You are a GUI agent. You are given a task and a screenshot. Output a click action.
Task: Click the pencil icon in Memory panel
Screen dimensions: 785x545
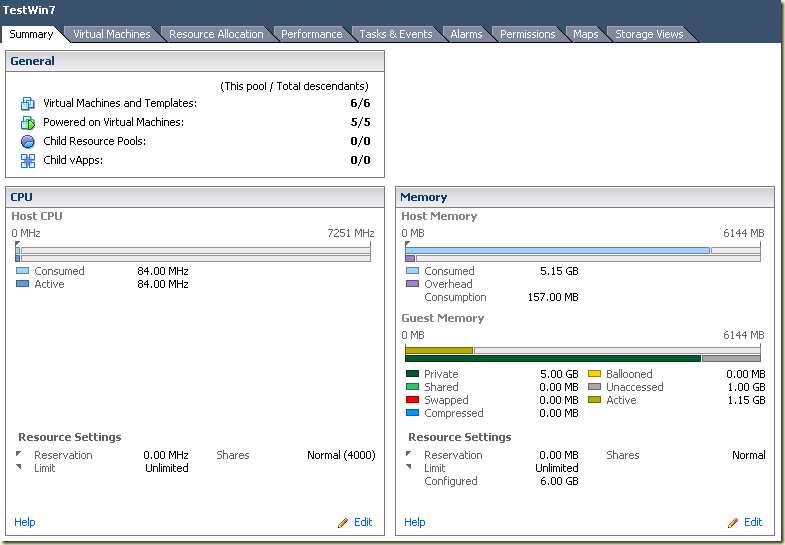733,522
